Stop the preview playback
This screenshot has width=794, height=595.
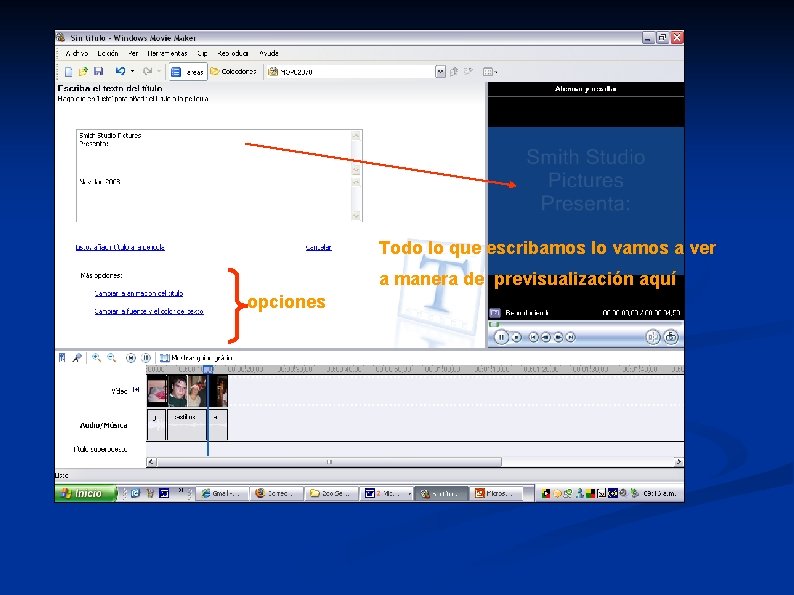pos(516,337)
